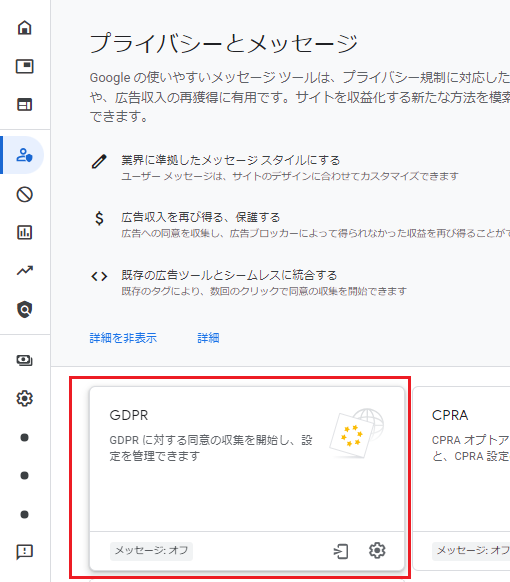510x582 pixels.
Task: Open the Account settings gear in sidebar
Action: 24,398
